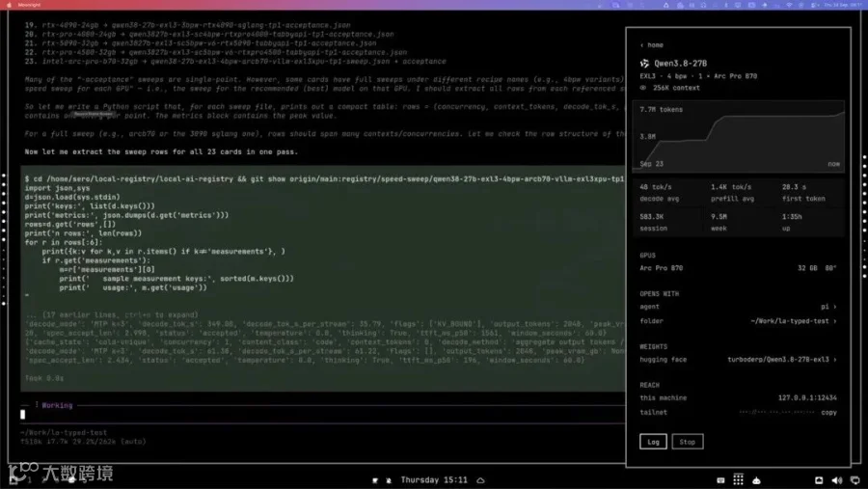Open the app grid icon in taskbar
Screen dimensions: 868x489
pos(738,479)
